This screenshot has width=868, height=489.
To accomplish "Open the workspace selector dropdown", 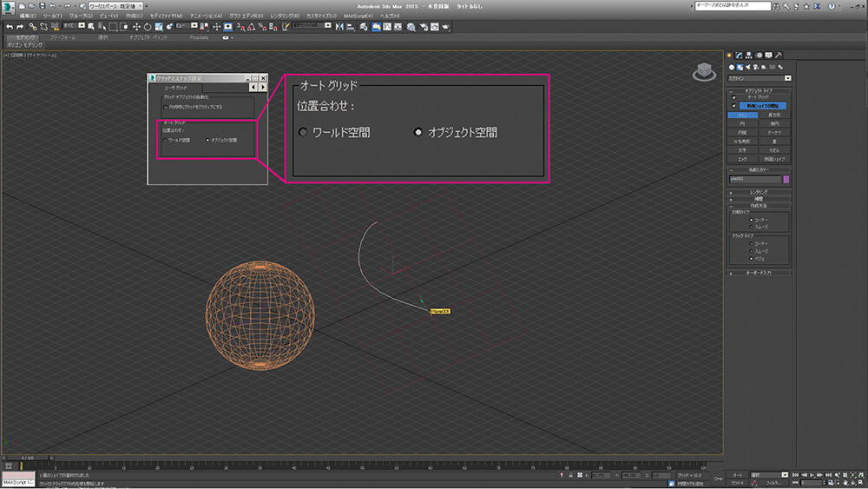I will (x=115, y=6).
